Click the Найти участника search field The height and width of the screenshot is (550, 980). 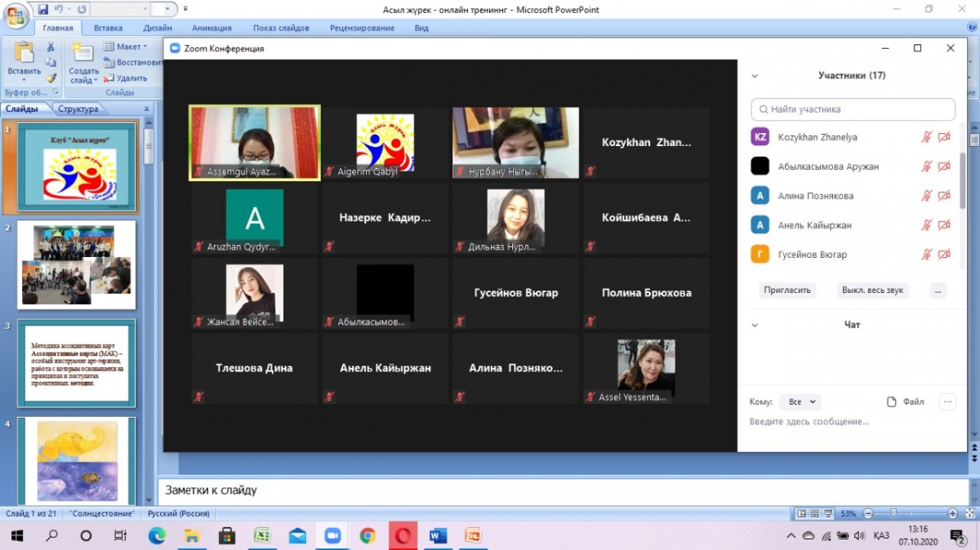tap(853, 109)
